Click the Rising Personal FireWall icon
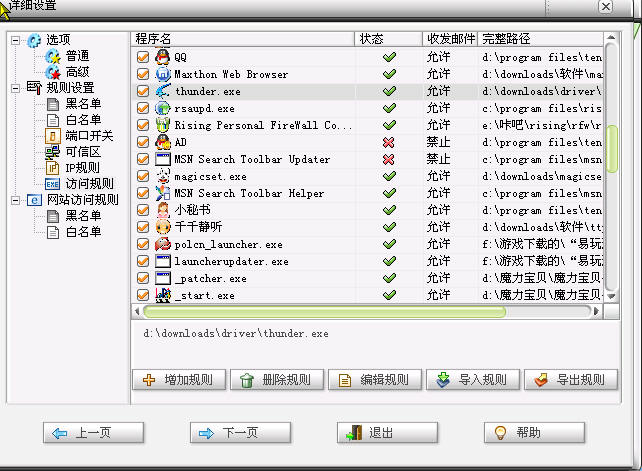This screenshot has width=642, height=471. tap(163, 125)
